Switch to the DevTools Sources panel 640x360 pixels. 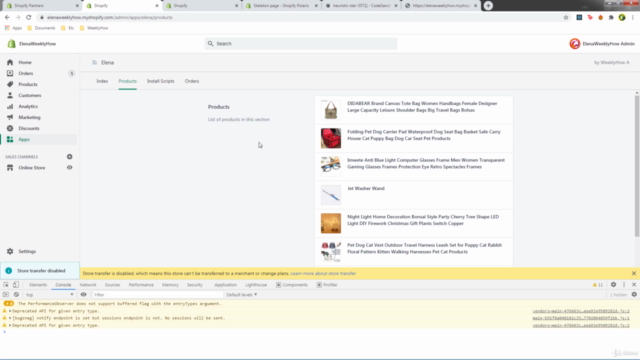click(x=112, y=285)
